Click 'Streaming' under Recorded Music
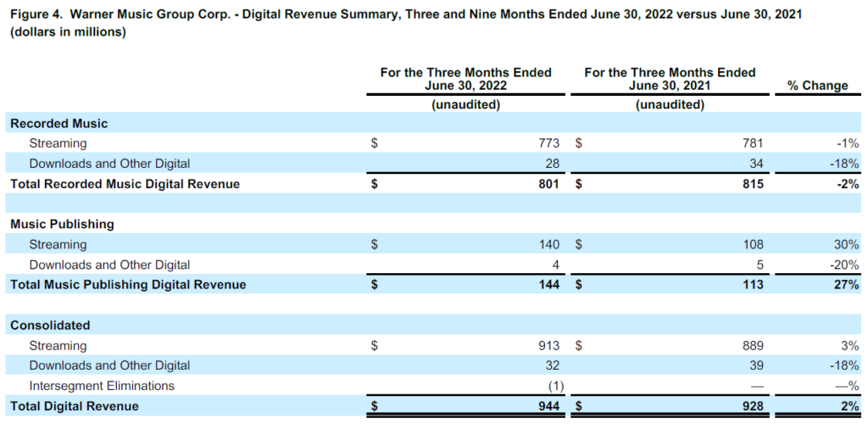868x424 pixels. pyautogui.click(x=58, y=143)
